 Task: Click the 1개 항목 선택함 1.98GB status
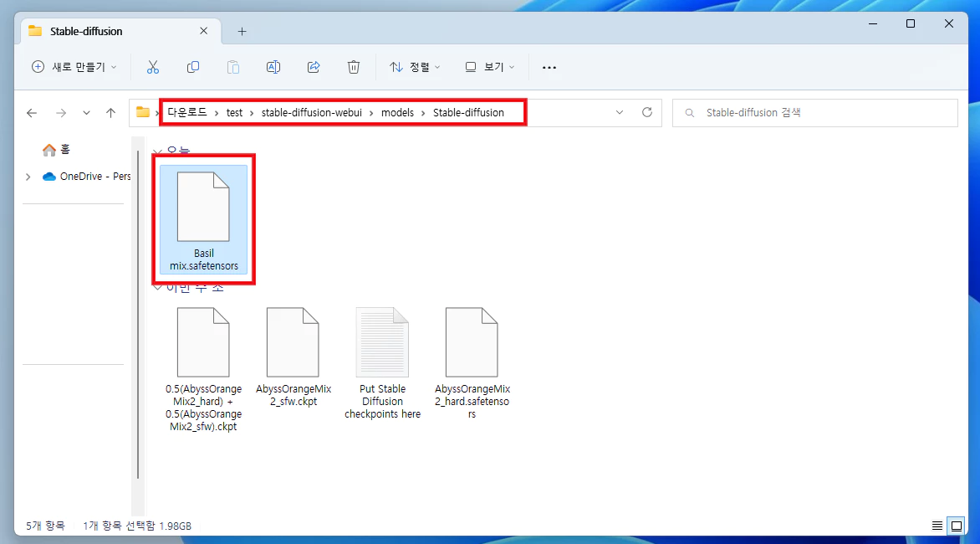[137, 526]
